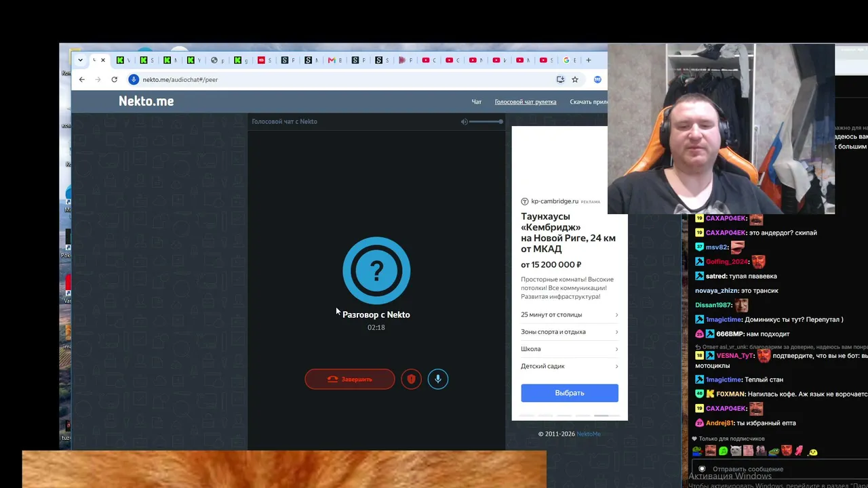Click username novaya_zhizn in stream chat

coord(717,291)
